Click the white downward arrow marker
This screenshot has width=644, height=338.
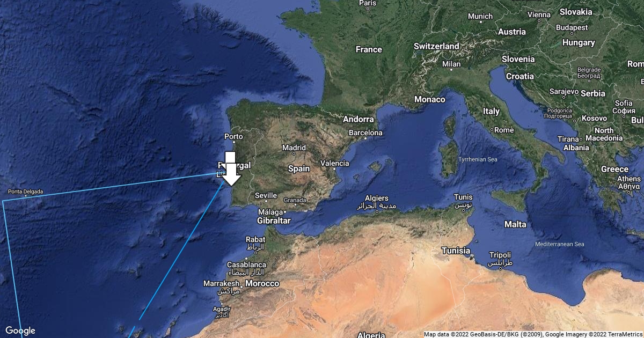(x=230, y=168)
